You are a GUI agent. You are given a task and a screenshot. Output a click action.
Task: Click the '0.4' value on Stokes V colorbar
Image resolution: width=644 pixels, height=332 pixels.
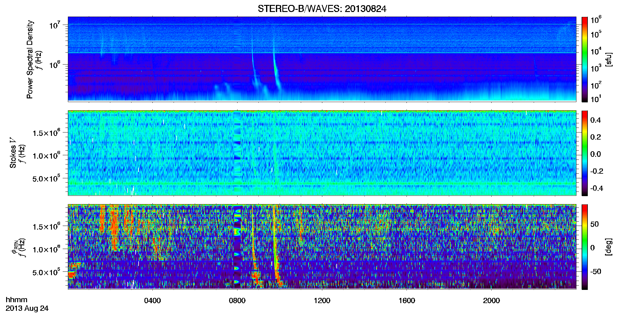595,120
